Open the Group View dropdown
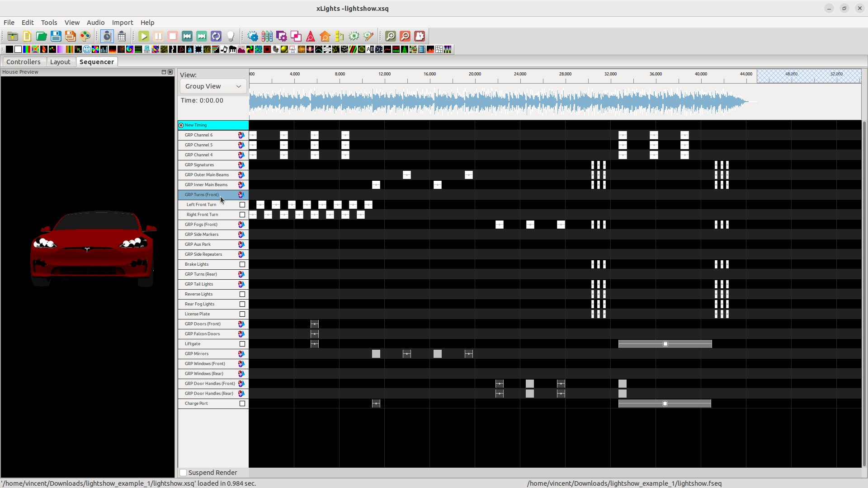868x488 pixels. tap(213, 86)
